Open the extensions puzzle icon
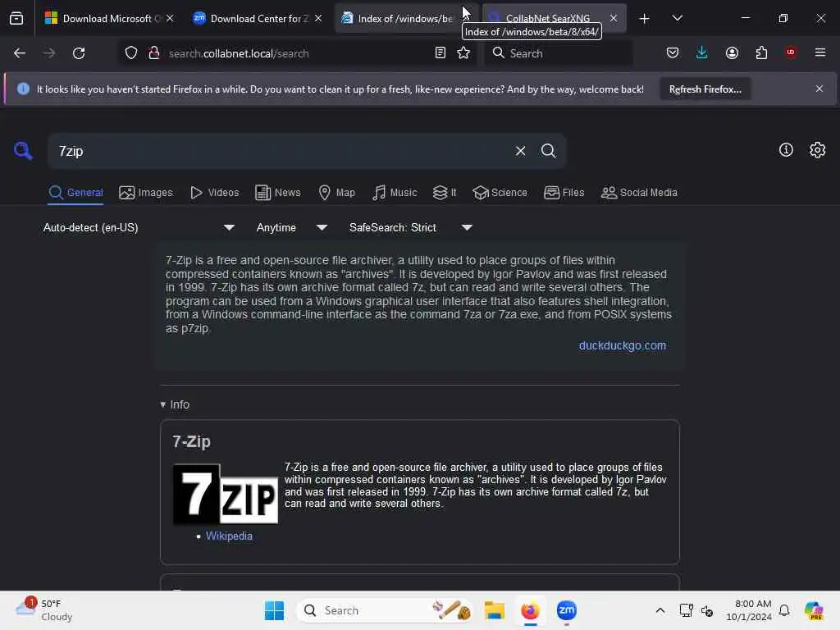The image size is (840, 630). [x=761, y=52]
